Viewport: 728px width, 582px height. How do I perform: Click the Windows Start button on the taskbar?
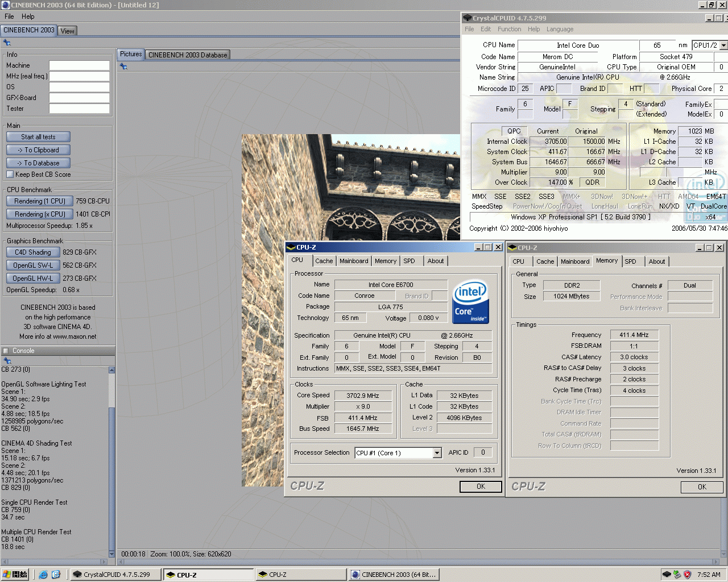coord(15,575)
